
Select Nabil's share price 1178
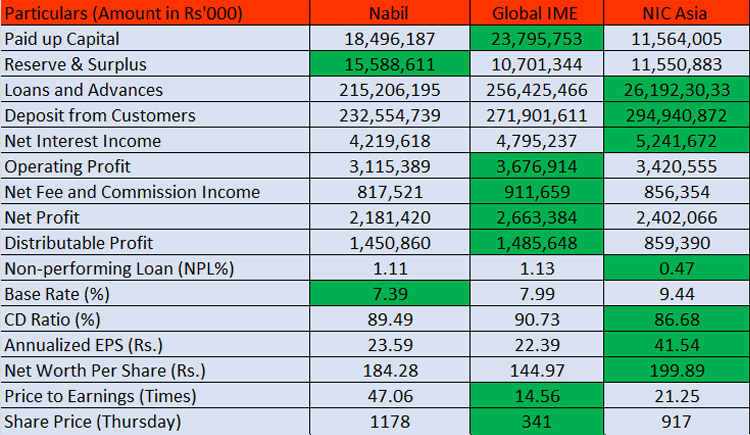pyautogui.click(x=389, y=422)
